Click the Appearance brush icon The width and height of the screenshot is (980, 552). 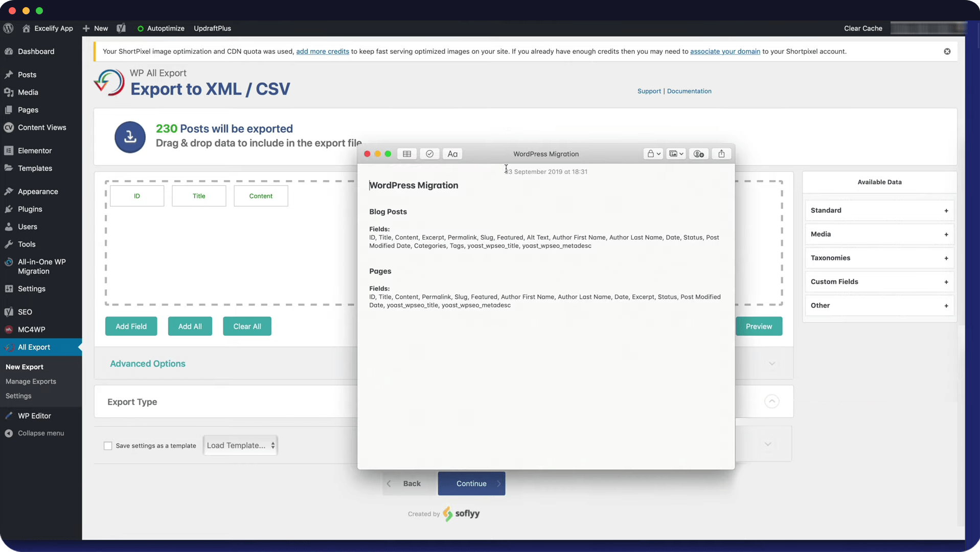9,191
